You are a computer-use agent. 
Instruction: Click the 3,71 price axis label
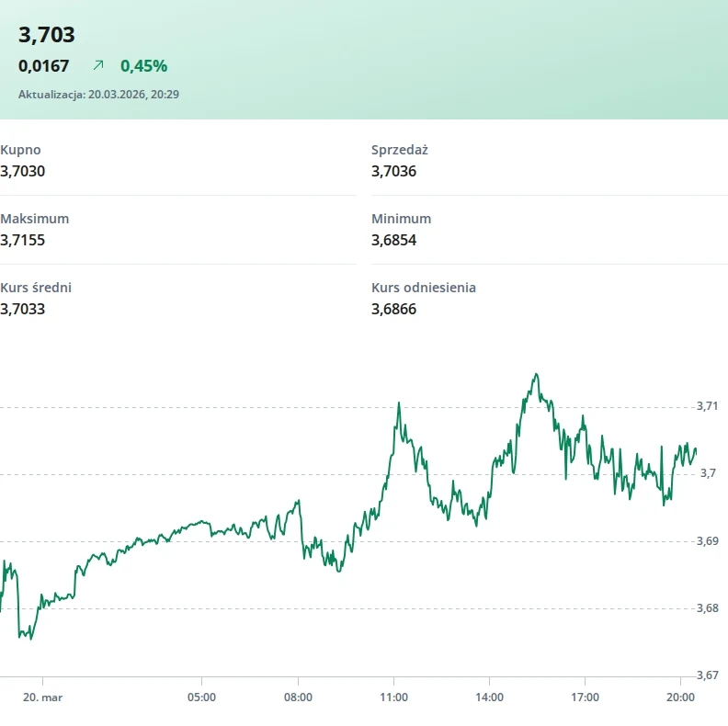[707, 405]
